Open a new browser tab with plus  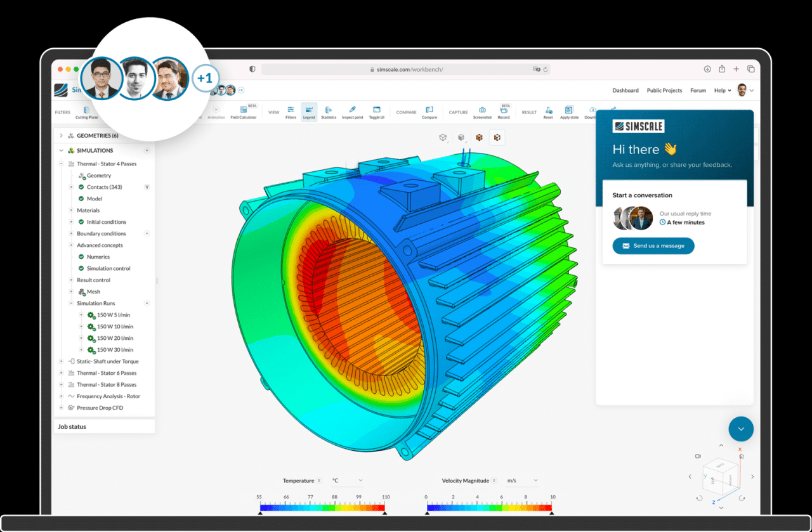click(737, 69)
